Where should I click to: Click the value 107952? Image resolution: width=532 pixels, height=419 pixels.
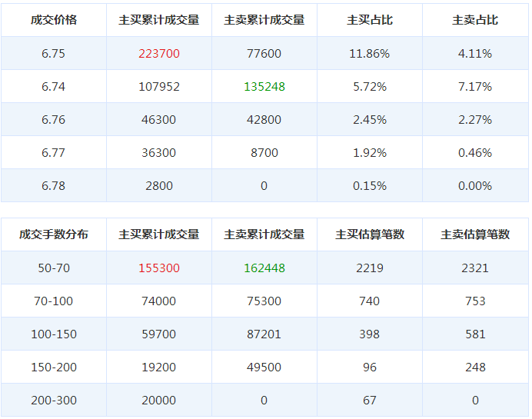159,87
